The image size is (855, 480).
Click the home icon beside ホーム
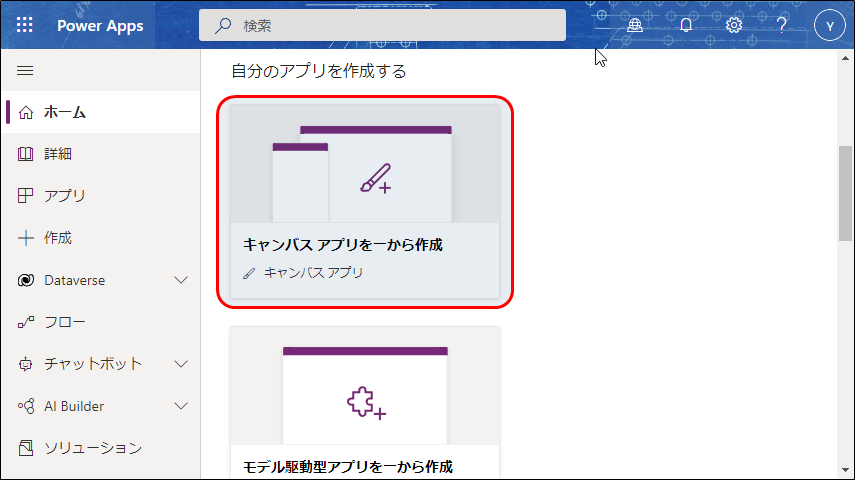point(26,112)
